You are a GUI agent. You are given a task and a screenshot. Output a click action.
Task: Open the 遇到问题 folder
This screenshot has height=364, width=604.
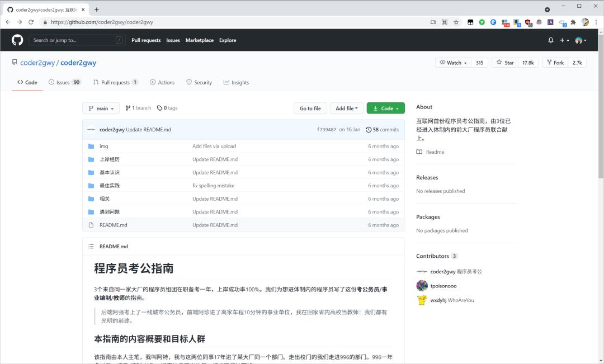click(110, 212)
